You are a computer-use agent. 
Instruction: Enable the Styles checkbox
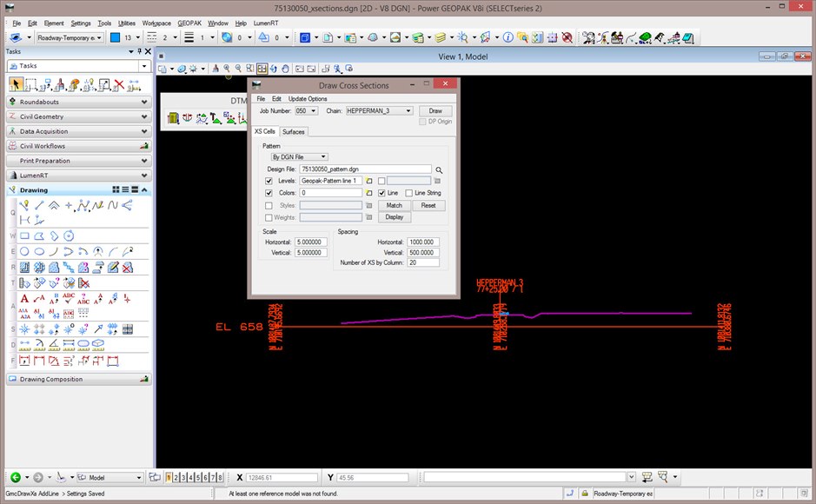(x=269, y=205)
